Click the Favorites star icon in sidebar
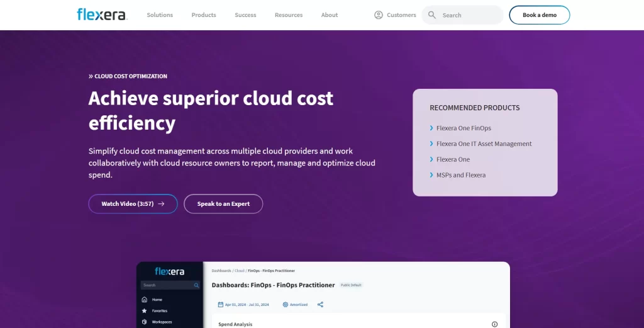 coord(144,311)
